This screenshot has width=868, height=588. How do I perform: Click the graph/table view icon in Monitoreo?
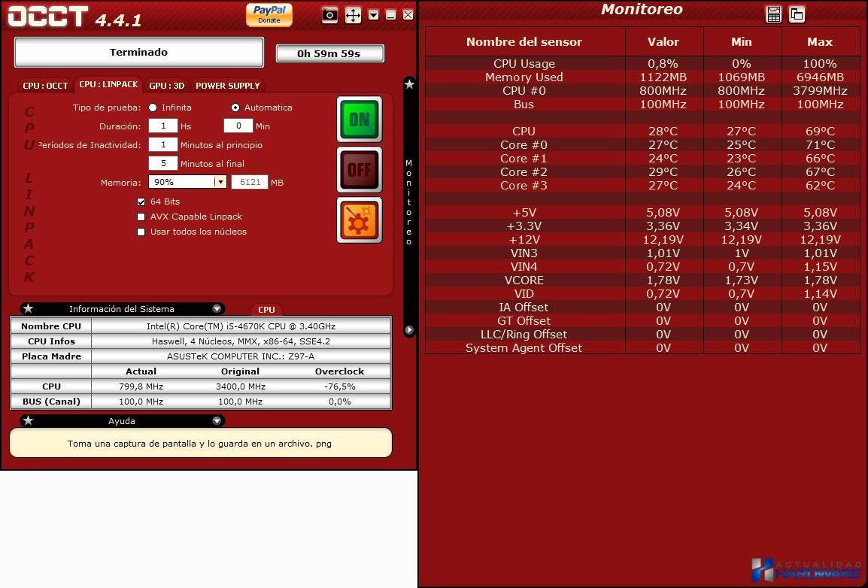(773, 14)
